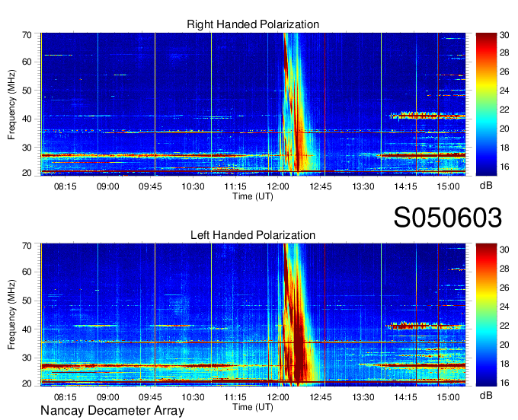Click the 'Right Handed Polarization' plot title
Image resolution: width=518 pixels, height=420 pixels.
coord(253,24)
